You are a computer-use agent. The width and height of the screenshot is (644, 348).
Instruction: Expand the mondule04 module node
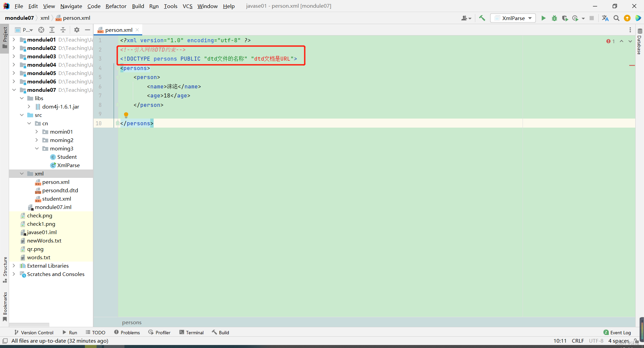(x=14, y=65)
